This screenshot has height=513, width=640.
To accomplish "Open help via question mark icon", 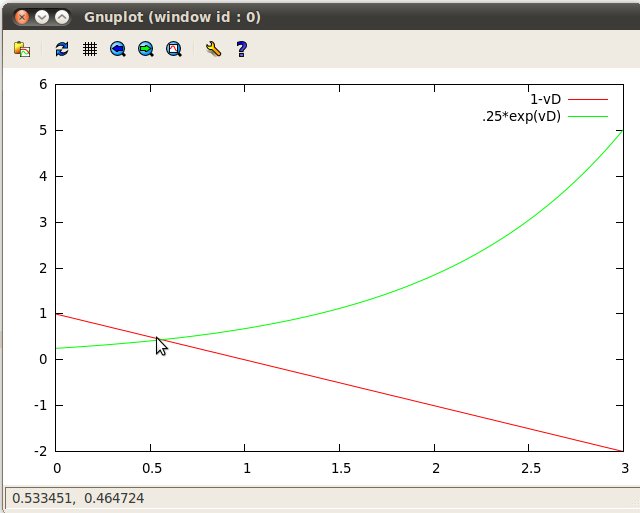I will coord(241,48).
